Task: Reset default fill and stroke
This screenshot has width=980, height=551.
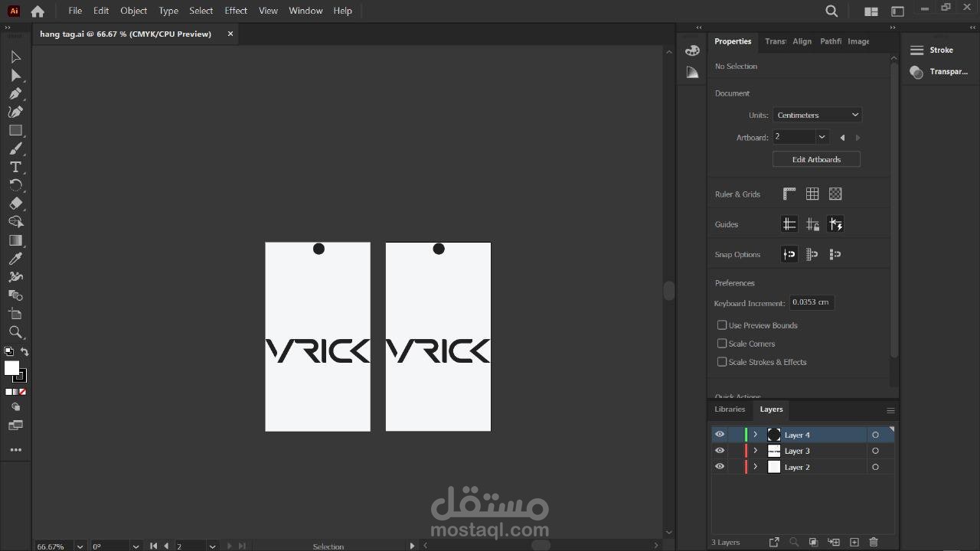Action: [8, 352]
